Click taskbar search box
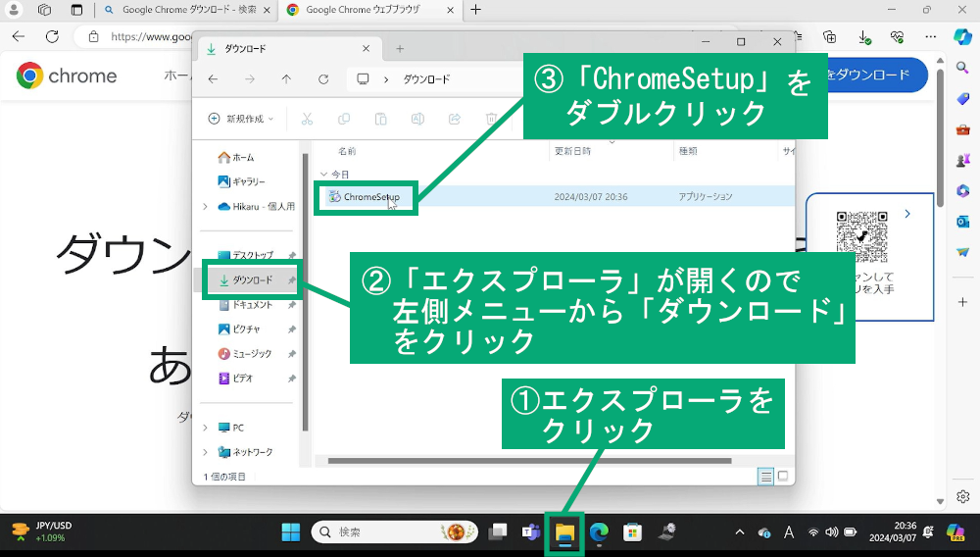The height and width of the screenshot is (557, 980). click(x=395, y=532)
